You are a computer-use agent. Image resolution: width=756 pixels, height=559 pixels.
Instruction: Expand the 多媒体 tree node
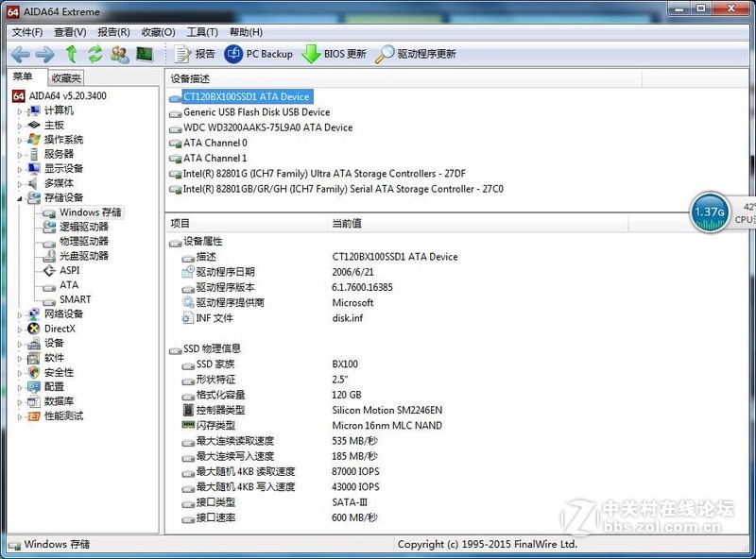click(x=20, y=183)
